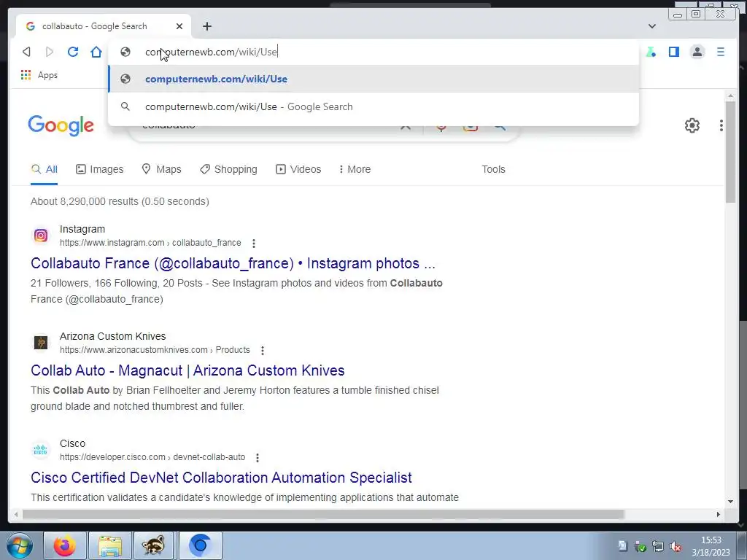Click the Cisco favicon in results
The width and height of the screenshot is (747, 560).
coord(41,450)
